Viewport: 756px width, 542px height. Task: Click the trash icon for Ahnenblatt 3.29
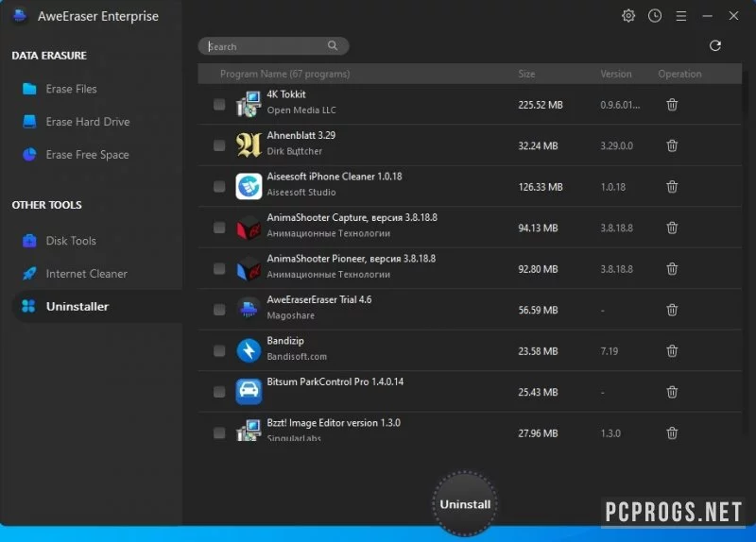click(672, 145)
